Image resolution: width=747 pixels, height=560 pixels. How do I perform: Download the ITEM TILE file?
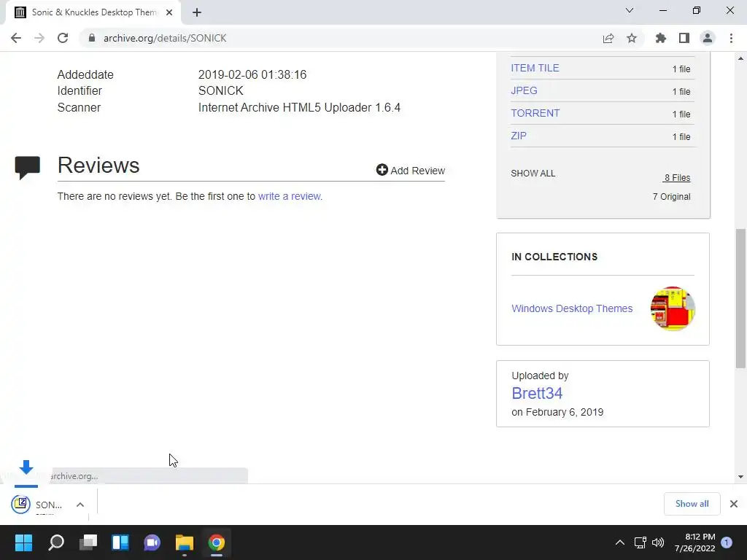pos(535,68)
